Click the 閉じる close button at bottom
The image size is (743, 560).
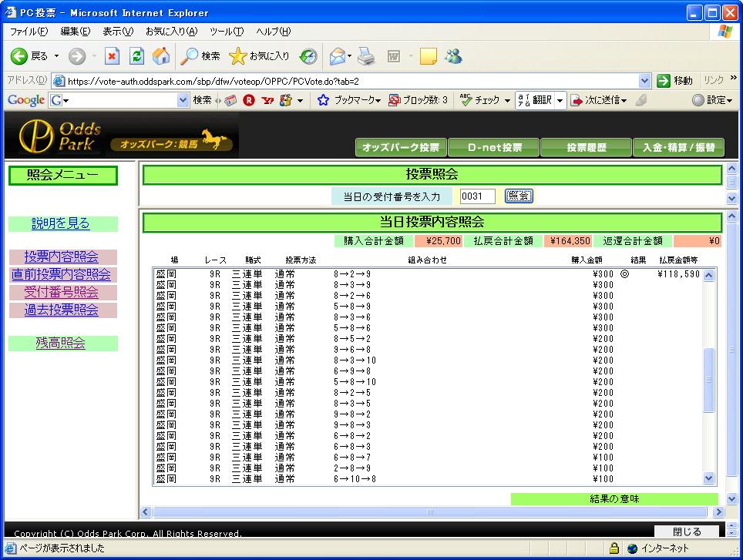coord(687,531)
